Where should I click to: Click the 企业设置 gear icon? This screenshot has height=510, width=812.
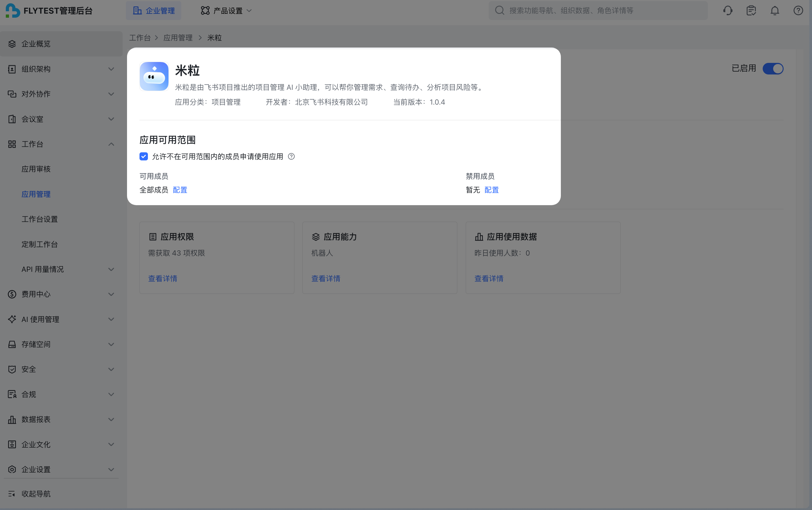click(12, 469)
